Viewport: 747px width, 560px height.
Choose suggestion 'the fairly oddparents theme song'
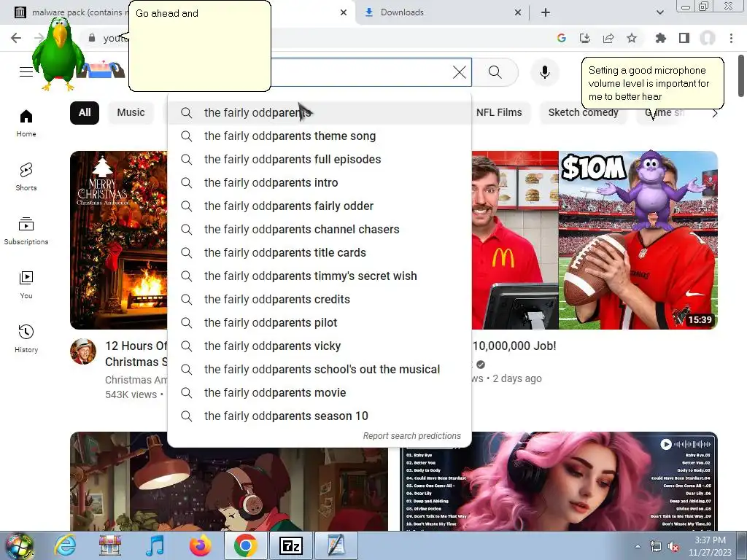coord(320,136)
